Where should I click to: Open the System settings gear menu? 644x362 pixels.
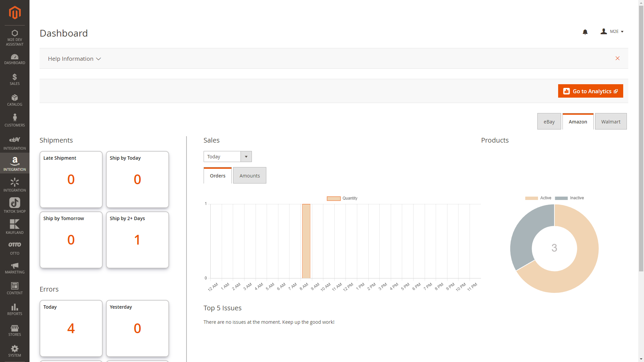point(15,351)
